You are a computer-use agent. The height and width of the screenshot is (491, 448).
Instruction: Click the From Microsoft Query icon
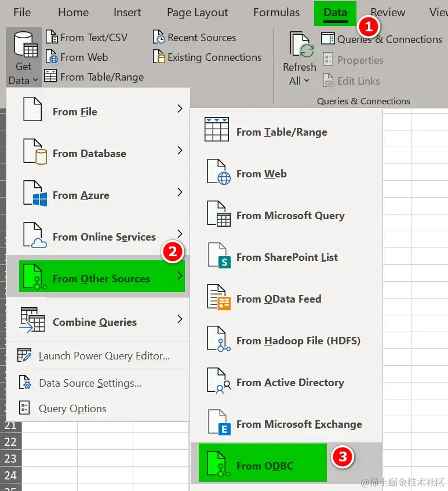point(219,214)
